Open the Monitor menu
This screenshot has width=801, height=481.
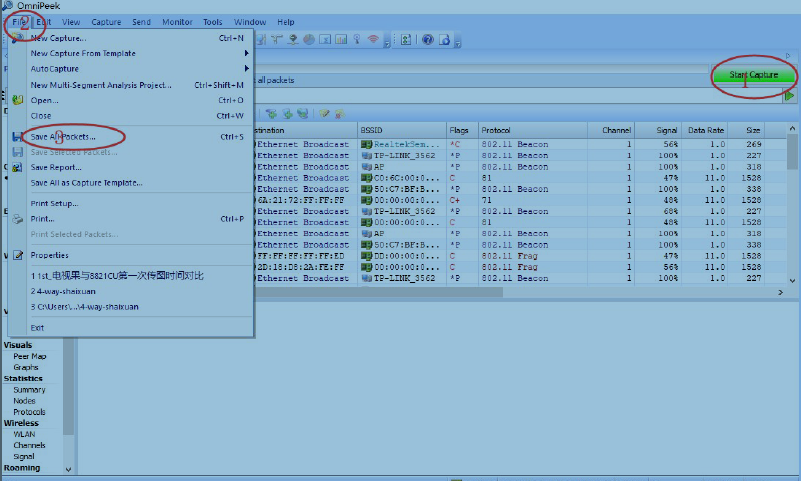tap(177, 22)
